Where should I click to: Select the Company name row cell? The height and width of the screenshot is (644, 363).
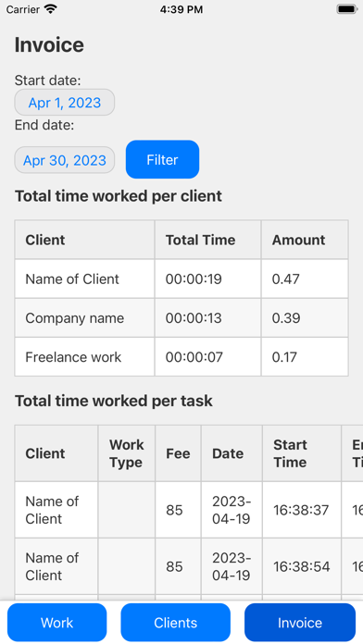75,318
